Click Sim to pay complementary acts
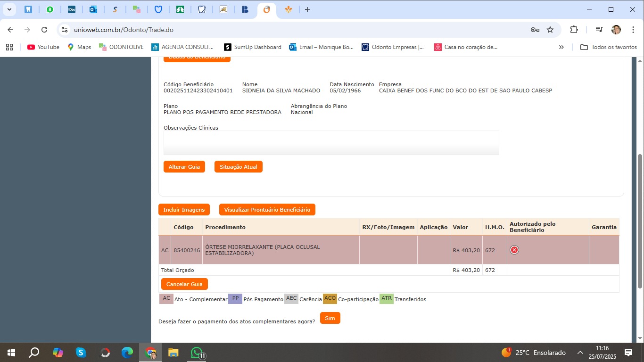The height and width of the screenshot is (362, 644). tap(330, 318)
